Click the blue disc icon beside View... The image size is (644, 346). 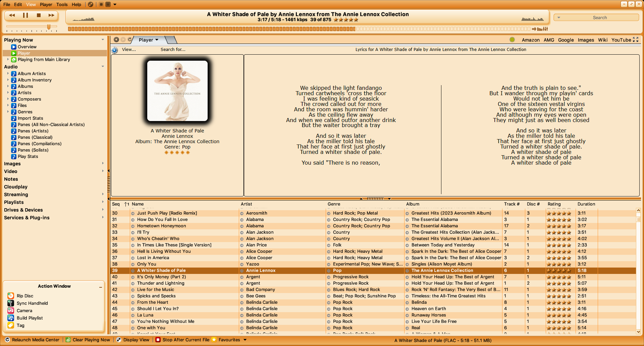(x=115, y=50)
